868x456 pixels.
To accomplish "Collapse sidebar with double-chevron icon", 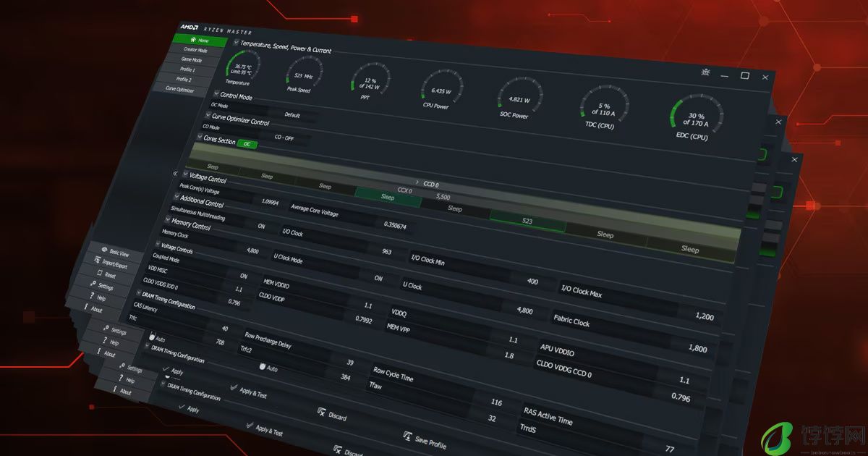I will (175, 174).
